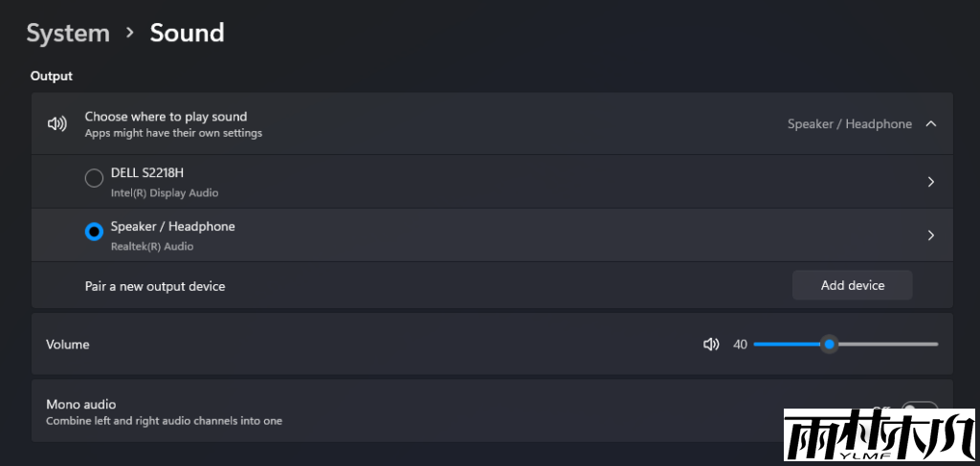Click the selected device name in the header row
980x466 pixels.
point(849,124)
